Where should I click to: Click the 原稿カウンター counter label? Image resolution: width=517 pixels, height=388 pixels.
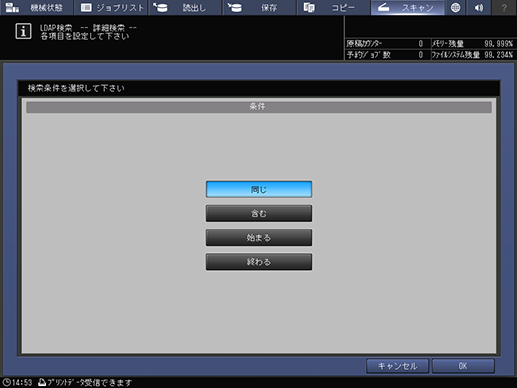(x=364, y=44)
